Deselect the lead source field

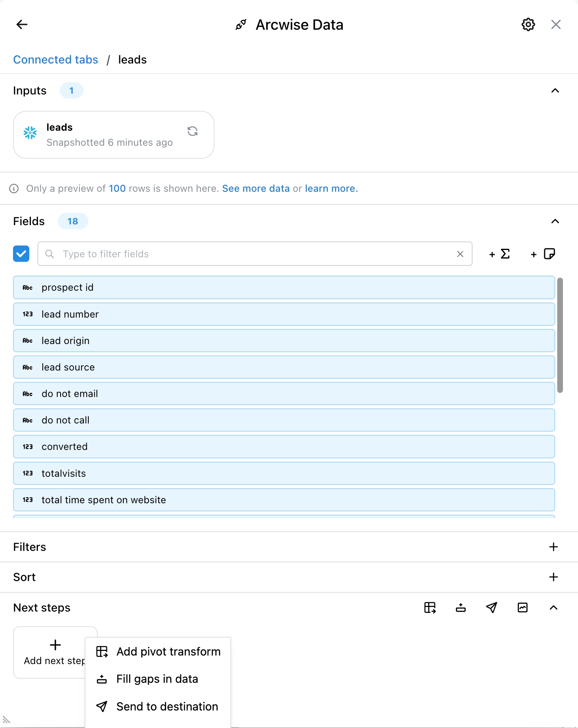pyautogui.click(x=284, y=367)
